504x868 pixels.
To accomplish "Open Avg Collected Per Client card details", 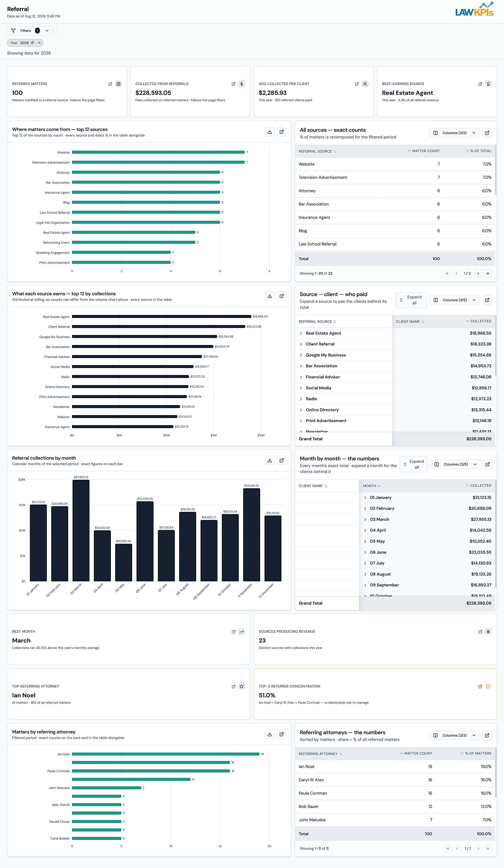I will pyautogui.click(x=357, y=84).
